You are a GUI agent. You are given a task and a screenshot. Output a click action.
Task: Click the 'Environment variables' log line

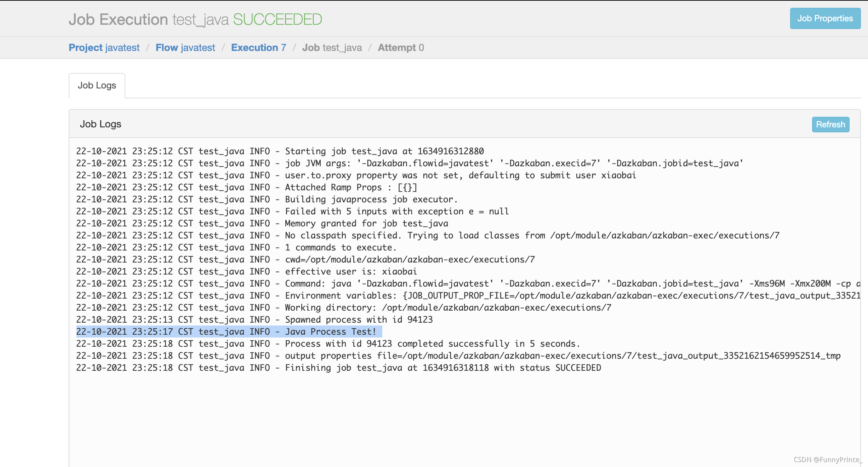(x=468, y=296)
